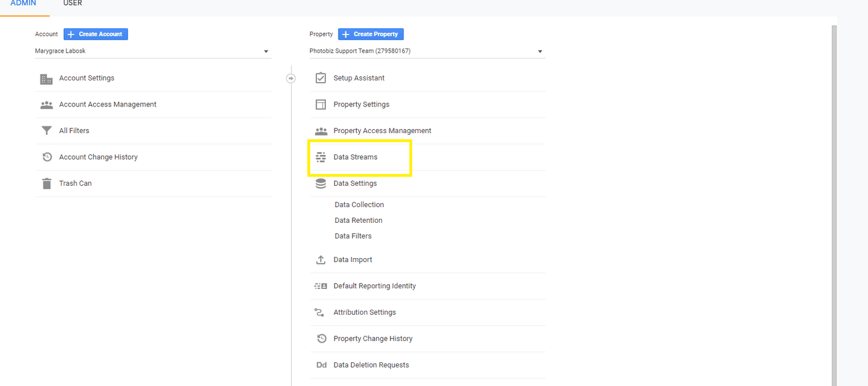Switch to the USER tab
This screenshot has height=386, width=868.
click(72, 3)
